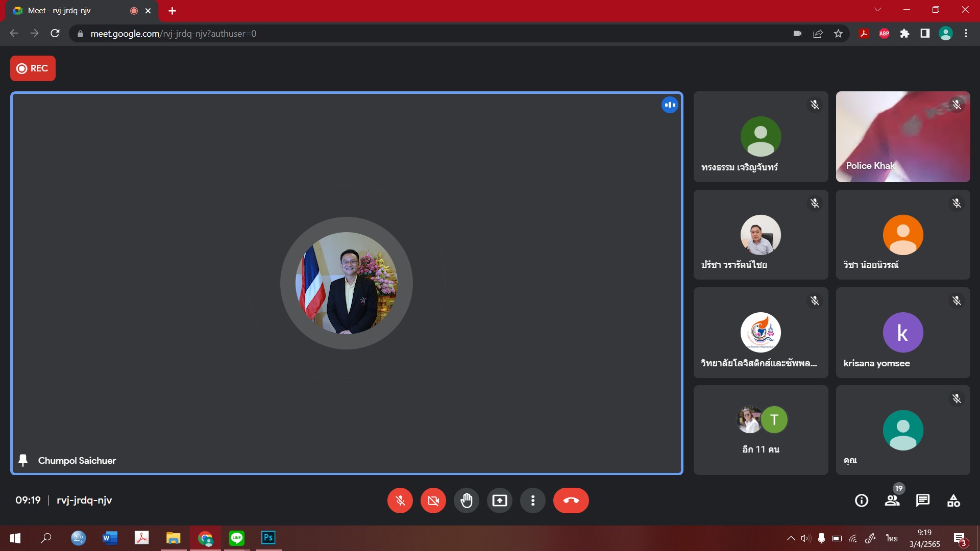Open the Activities panel icon
Viewport: 980px width, 551px height.
point(953,500)
